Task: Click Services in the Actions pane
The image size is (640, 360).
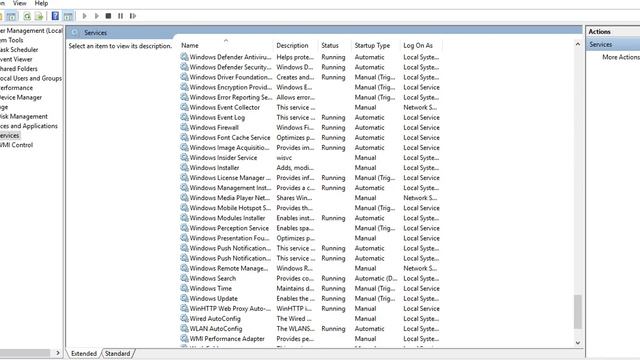Action: click(601, 44)
